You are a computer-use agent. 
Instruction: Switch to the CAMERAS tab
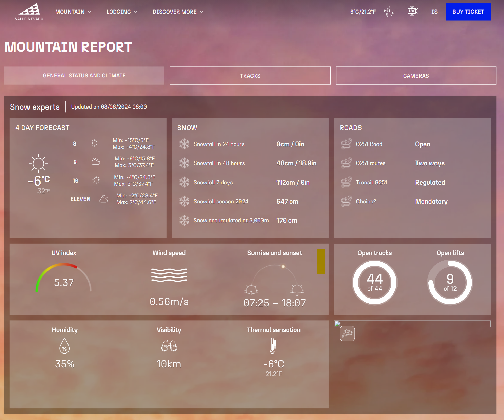pyautogui.click(x=416, y=76)
